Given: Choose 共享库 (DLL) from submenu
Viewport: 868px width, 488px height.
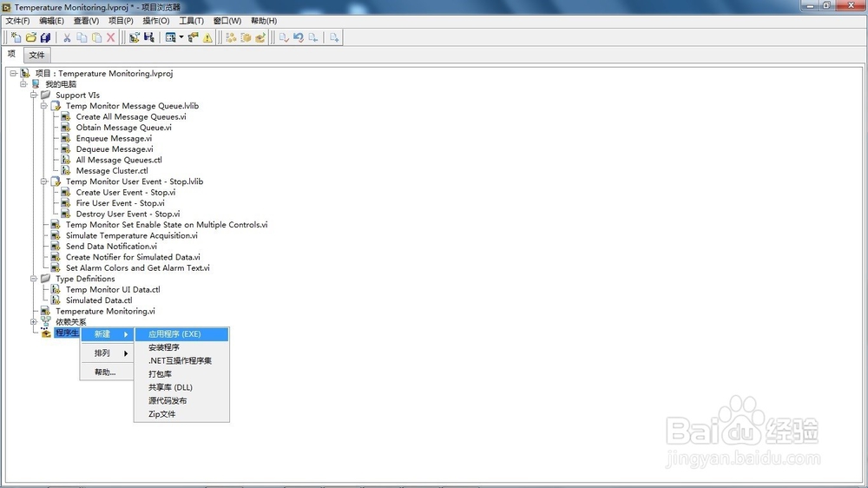Looking at the screenshot, I should 181,387.
